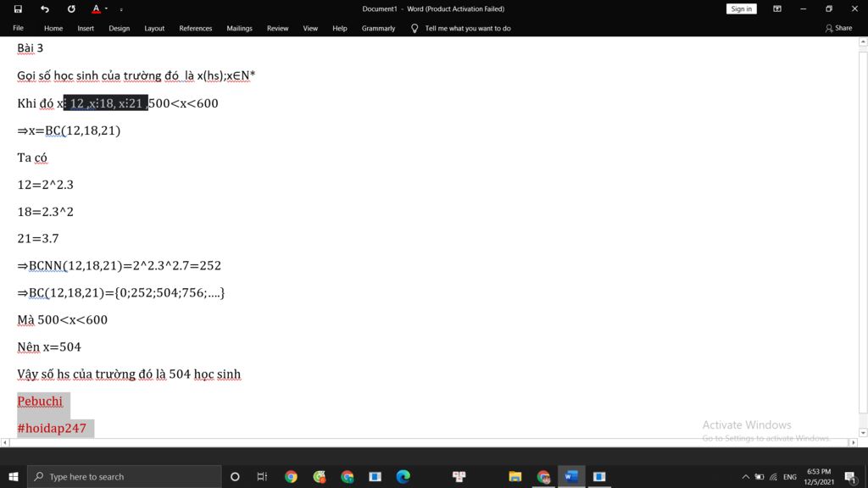Click 'Tell me what you want to do' box

tap(468, 28)
